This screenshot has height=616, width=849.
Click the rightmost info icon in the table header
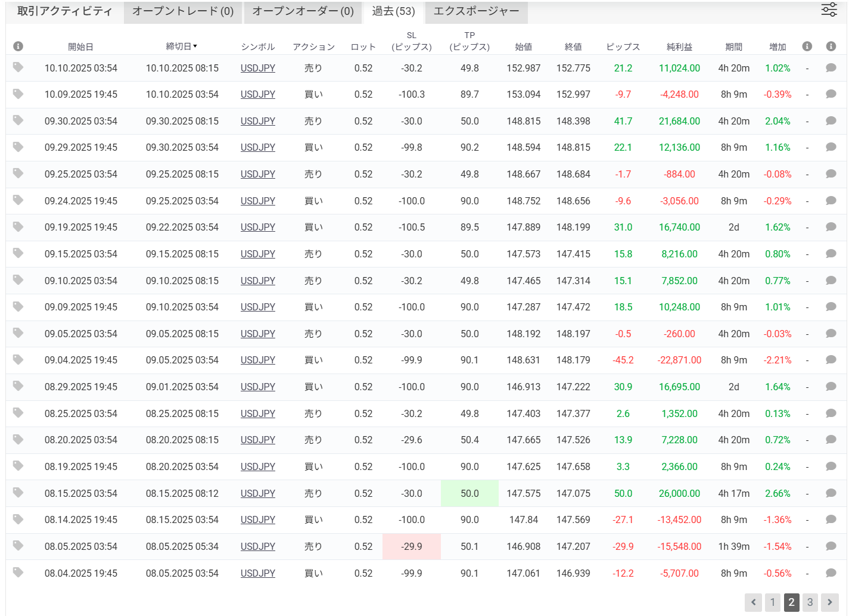[x=831, y=45]
